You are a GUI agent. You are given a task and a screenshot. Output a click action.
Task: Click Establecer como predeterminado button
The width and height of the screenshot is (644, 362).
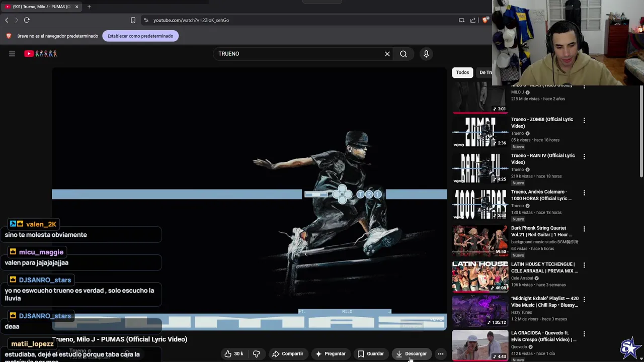(140, 36)
